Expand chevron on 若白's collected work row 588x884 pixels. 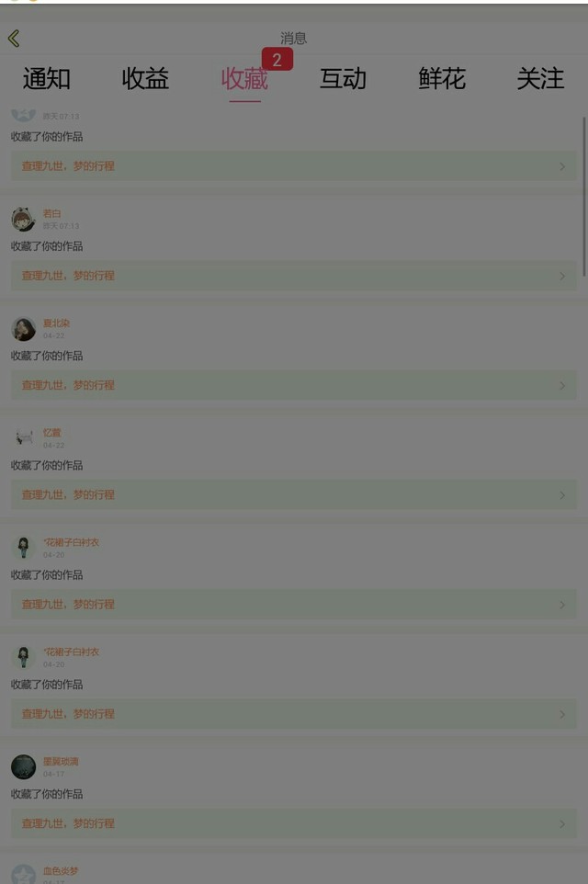coord(562,277)
